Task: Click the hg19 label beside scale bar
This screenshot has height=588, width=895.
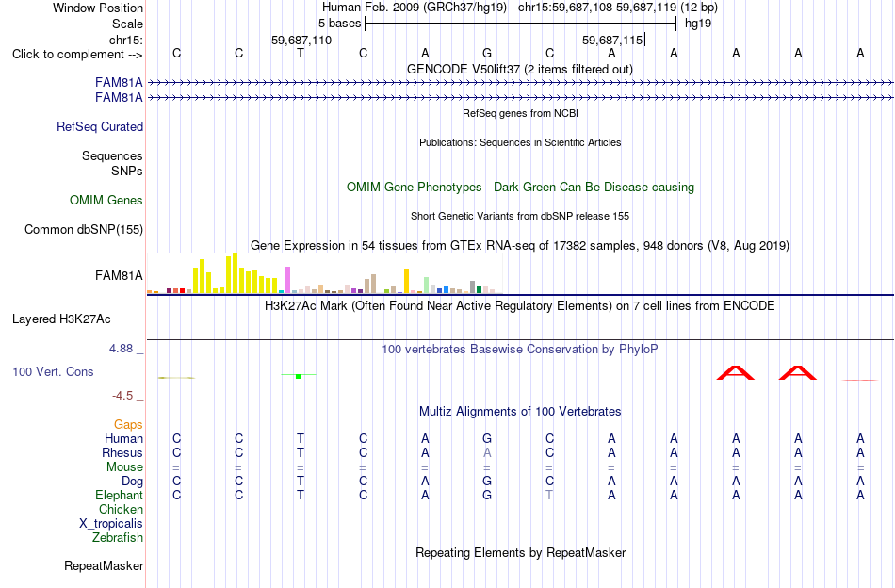Action: click(x=698, y=24)
